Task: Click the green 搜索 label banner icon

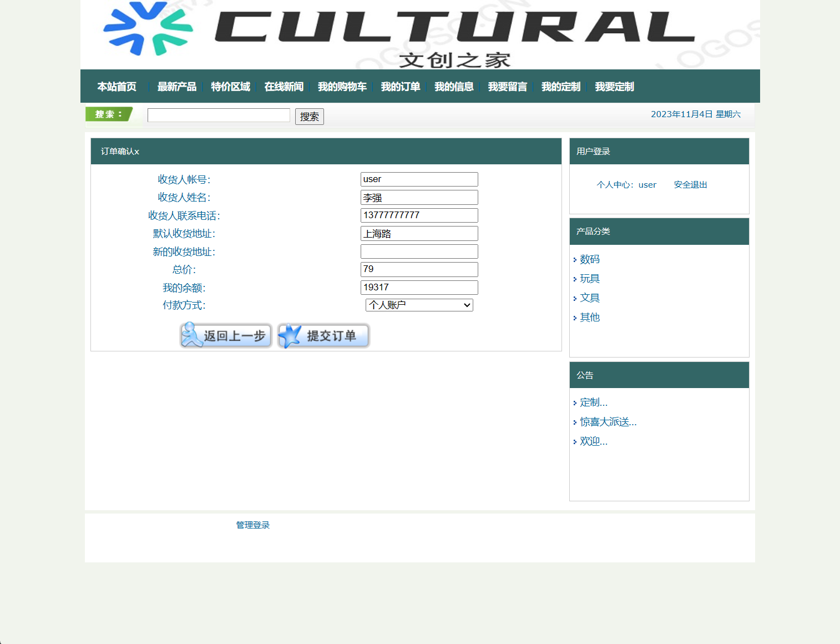Action: pyautogui.click(x=109, y=114)
